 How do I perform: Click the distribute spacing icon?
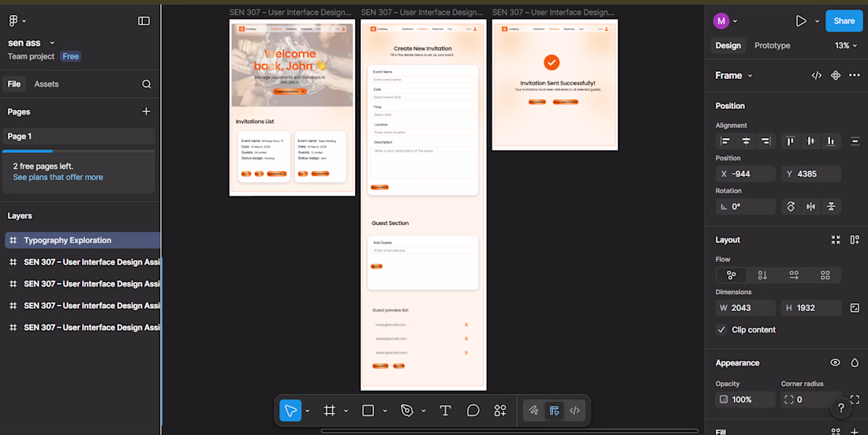point(855,141)
